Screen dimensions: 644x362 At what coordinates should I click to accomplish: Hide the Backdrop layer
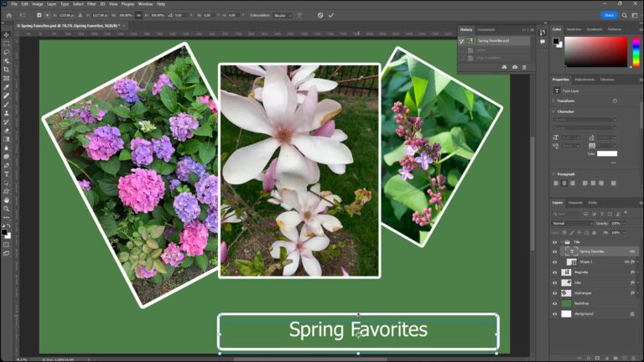coord(555,303)
